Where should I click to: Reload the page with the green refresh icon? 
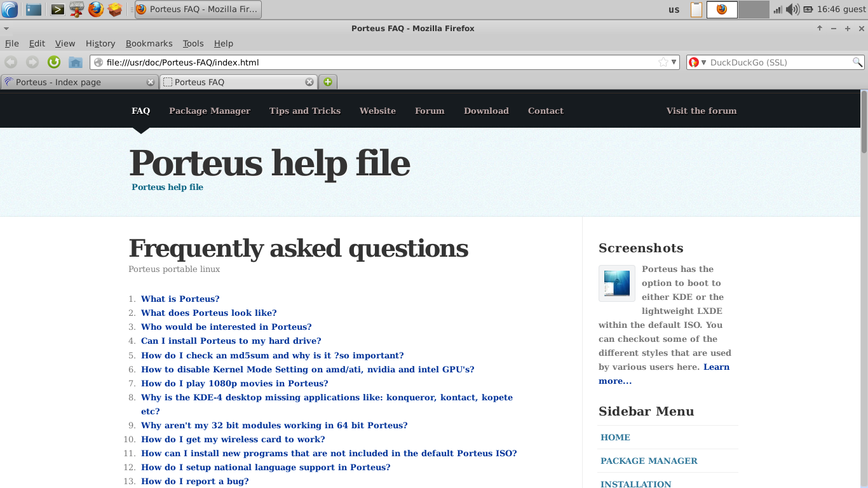point(54,62)
